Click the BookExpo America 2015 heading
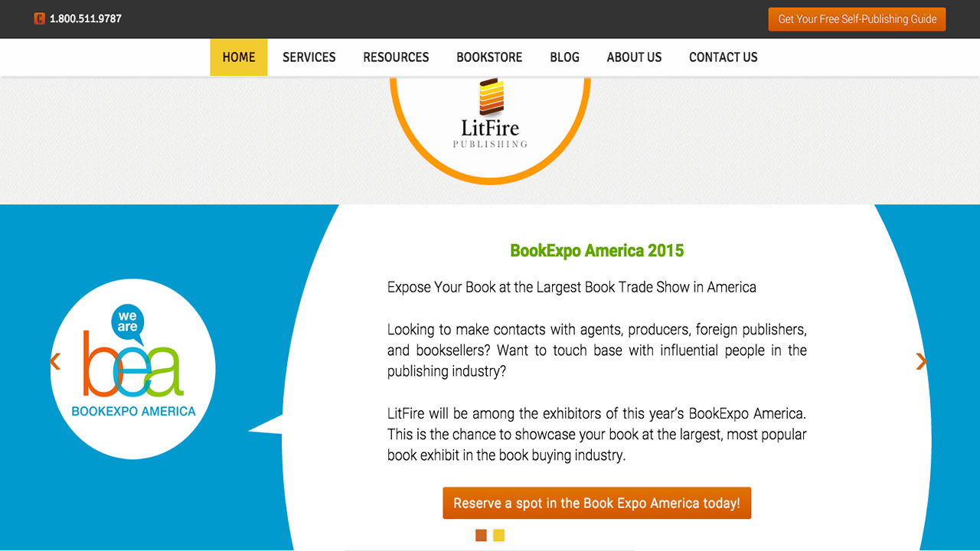 597,250
